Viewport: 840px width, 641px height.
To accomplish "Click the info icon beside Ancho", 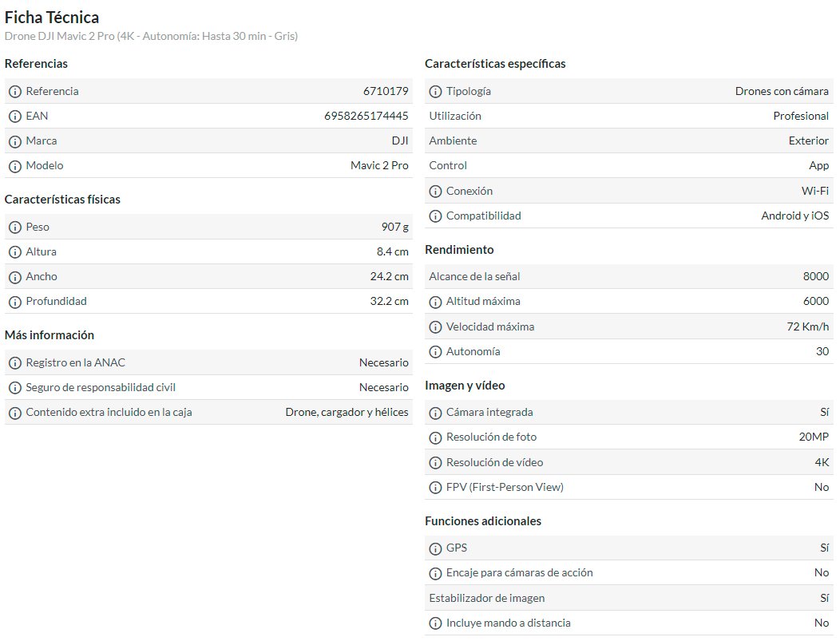I will [15, 277].
